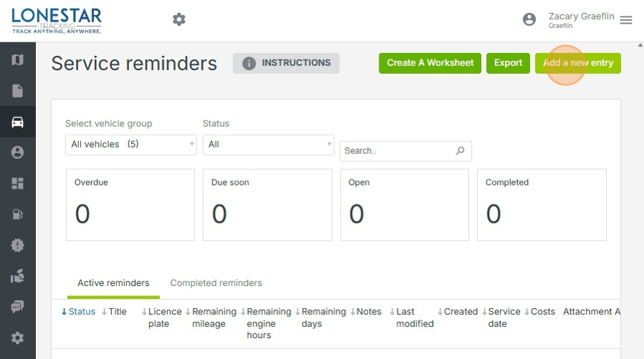
Task: Open the Status filter dropdown
Action: (268, 145)
